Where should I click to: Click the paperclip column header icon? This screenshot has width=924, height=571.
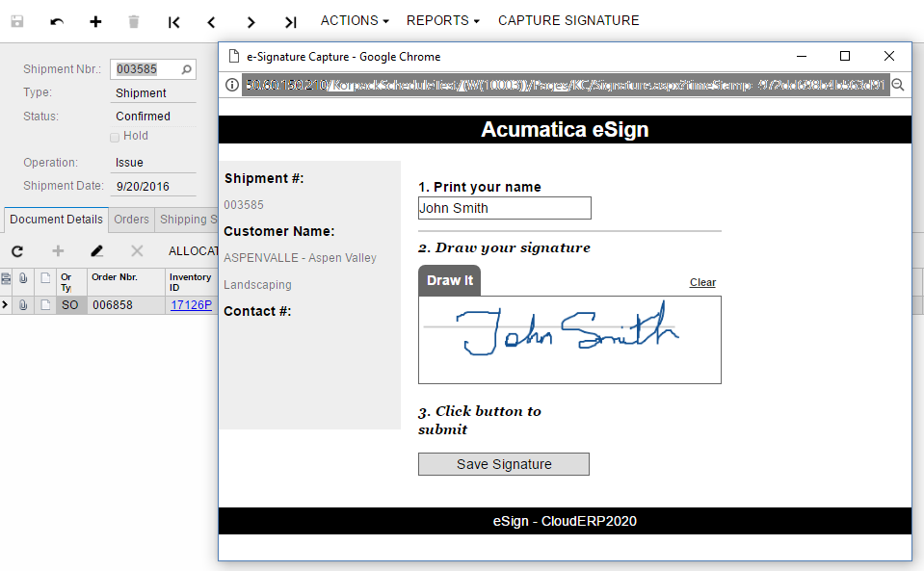[x=23, y=278]
